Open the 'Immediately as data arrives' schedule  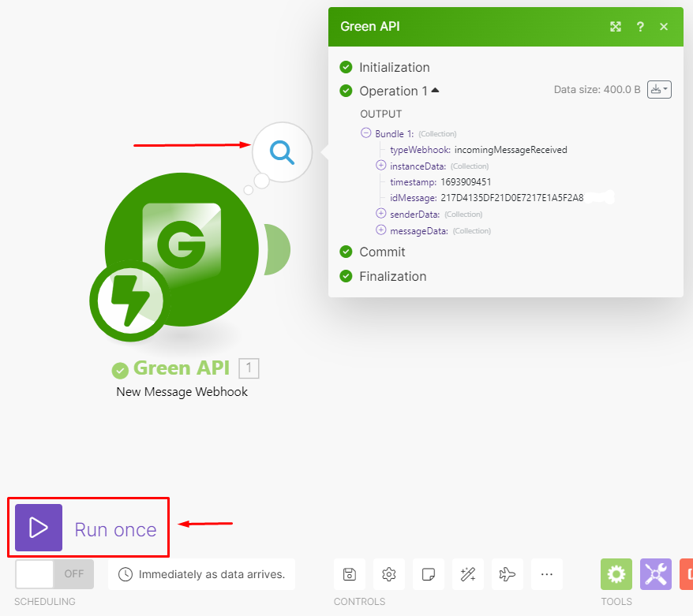click(202, 574)
